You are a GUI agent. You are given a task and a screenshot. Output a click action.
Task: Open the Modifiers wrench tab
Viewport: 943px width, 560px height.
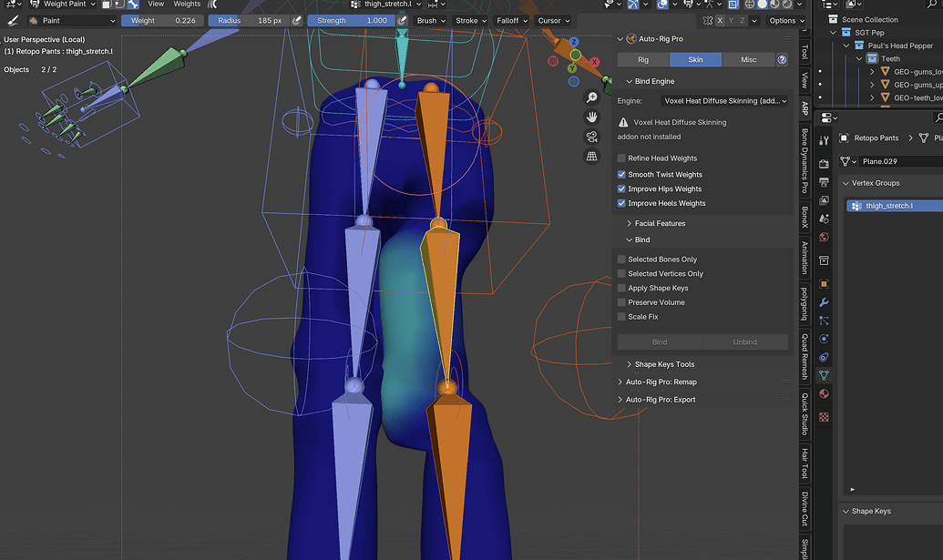coord(824,302)
